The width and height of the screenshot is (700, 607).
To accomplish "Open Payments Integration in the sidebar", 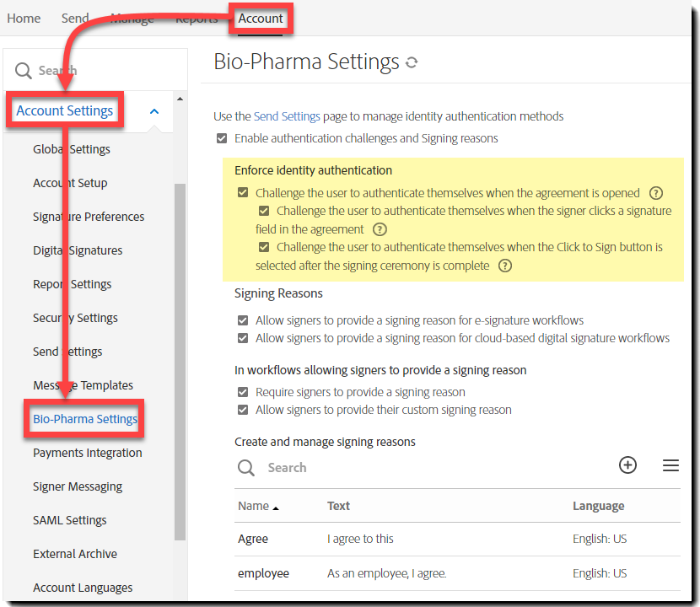I will click(x=88, y=453).
